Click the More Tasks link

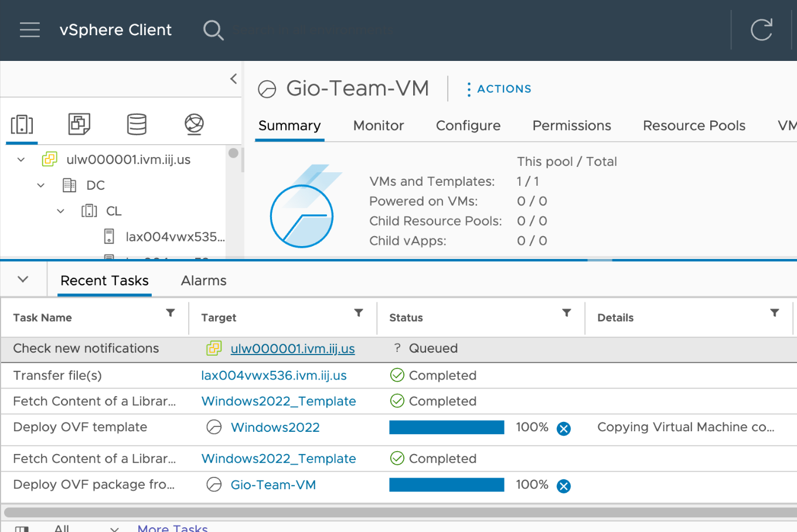pos(173,528)
